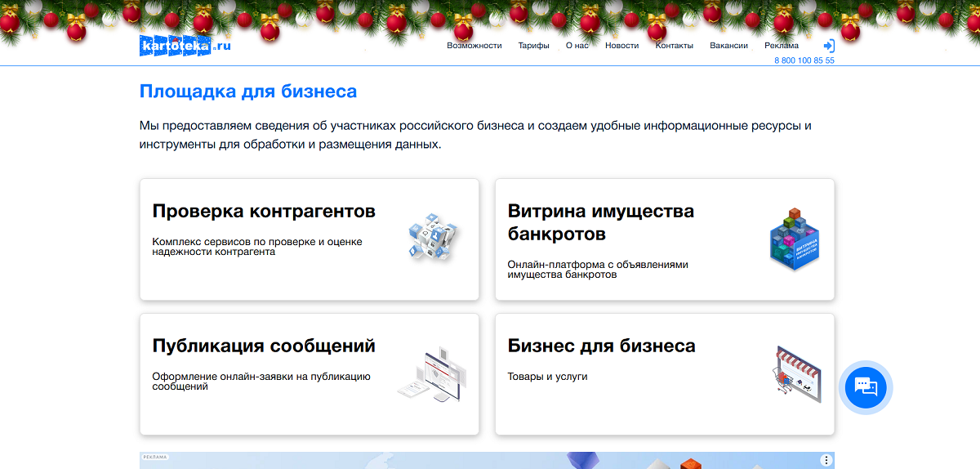Click the colorful cube Витрина icon
Viewport: 980px width, 469px height.
(x=794, y=239)
